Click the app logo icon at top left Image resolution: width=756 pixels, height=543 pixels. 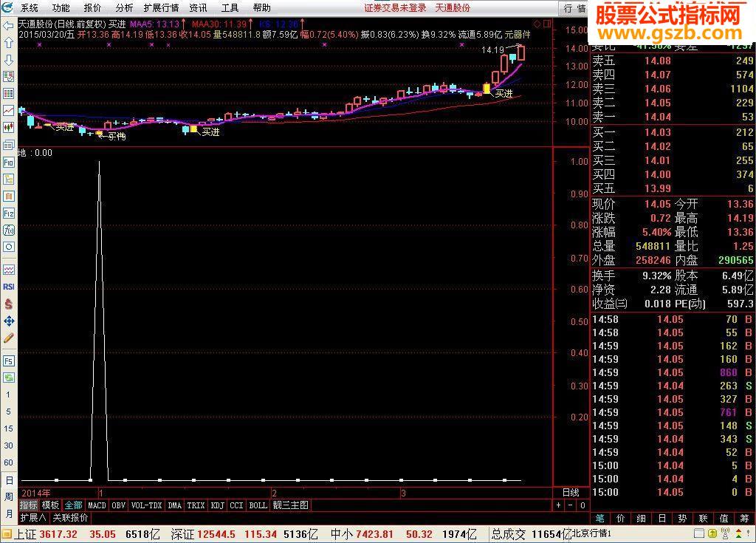[7, 7]
